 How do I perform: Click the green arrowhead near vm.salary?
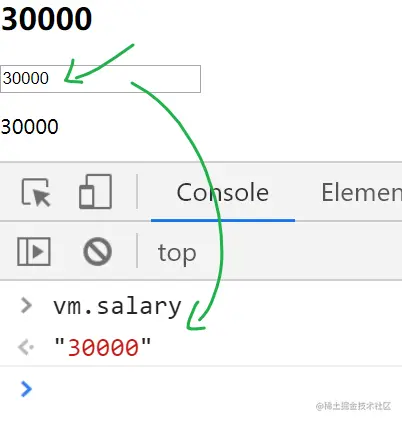[195, 317]
